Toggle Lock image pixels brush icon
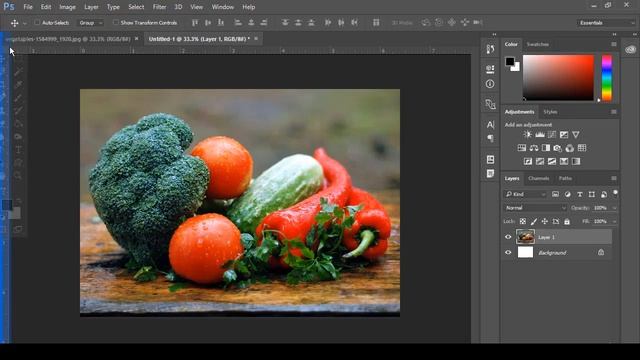The height and width of the screenshot is (360, 640). (534, 222)
